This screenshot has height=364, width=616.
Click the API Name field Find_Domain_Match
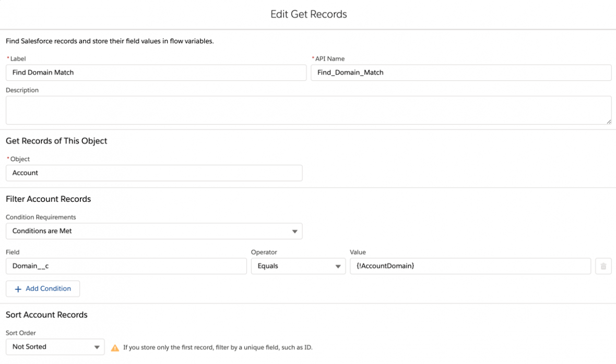461,72
